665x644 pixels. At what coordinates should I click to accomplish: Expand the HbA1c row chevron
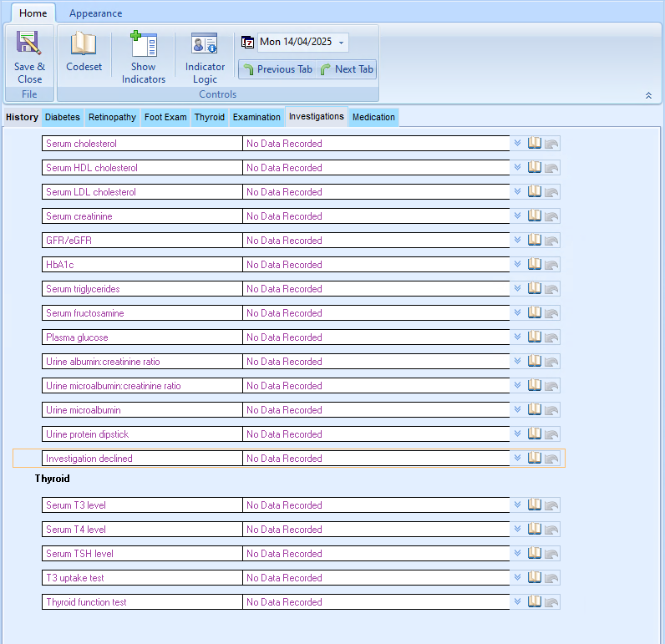517,264
